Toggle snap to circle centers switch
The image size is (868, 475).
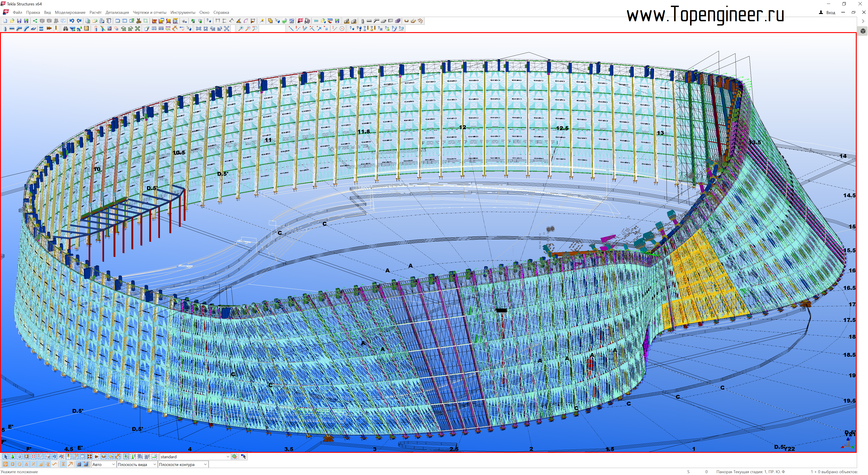pos(19,464)
